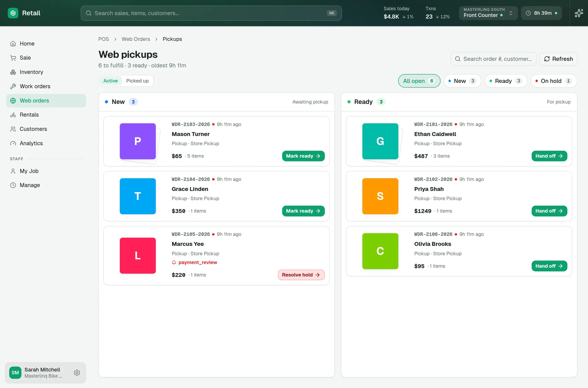Mark Grace Linden's order ready
This screenshot has width=588, height=388.
pos(303,211)
